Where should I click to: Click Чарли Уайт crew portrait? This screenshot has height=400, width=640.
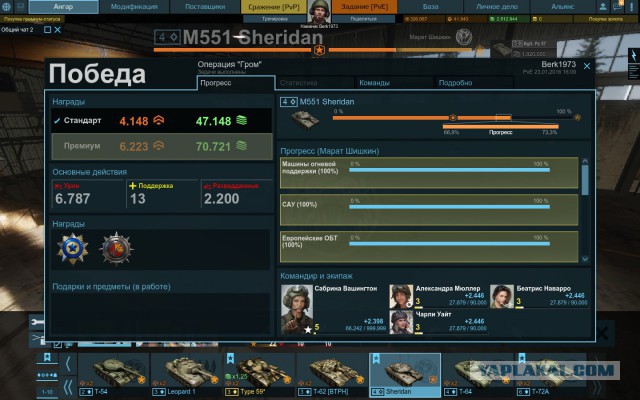[x=401, y=322]
